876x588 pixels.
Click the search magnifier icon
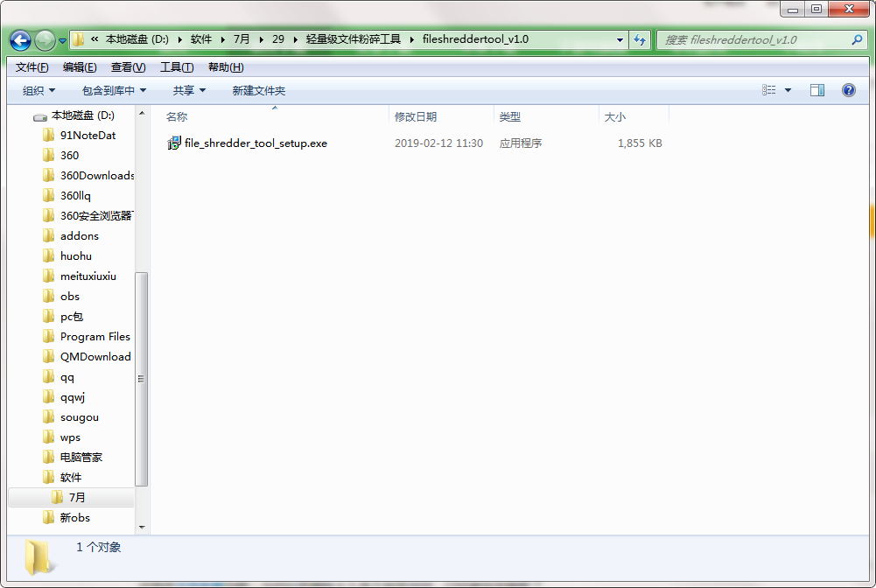point(857,39)
